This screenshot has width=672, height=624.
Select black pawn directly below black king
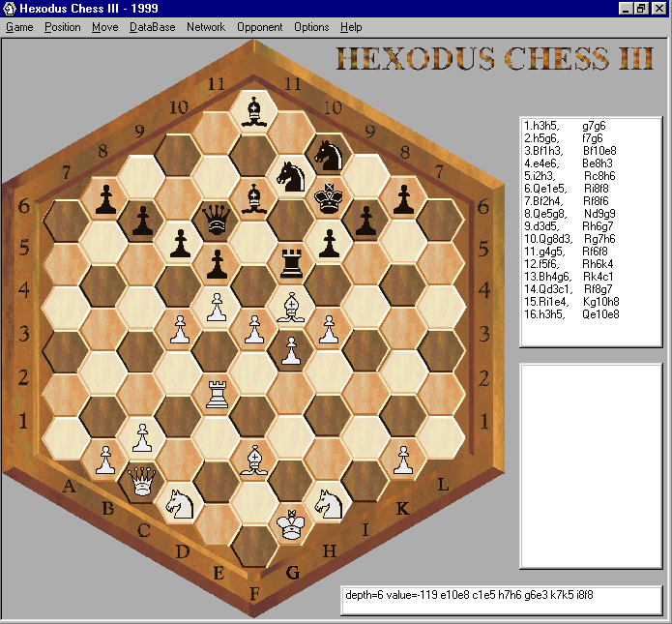pyautogui.click(x=329, y=243)
